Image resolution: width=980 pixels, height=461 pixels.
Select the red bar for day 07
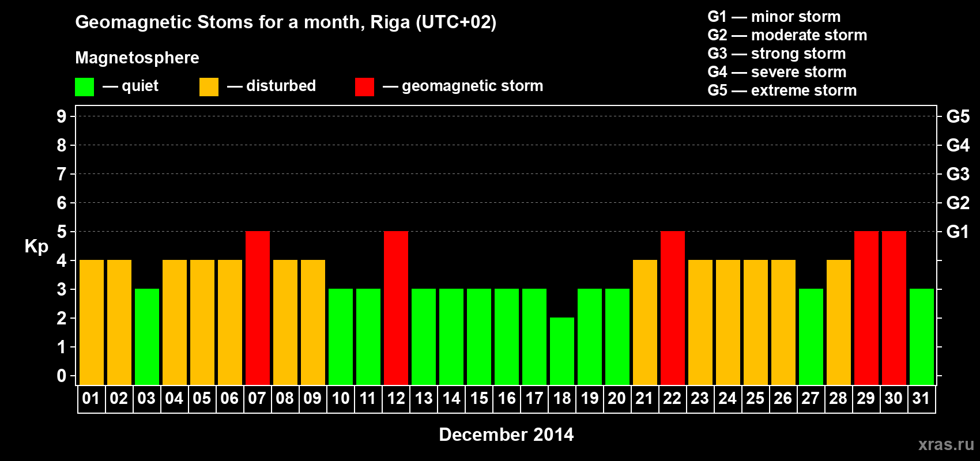[x=258, y=308]
